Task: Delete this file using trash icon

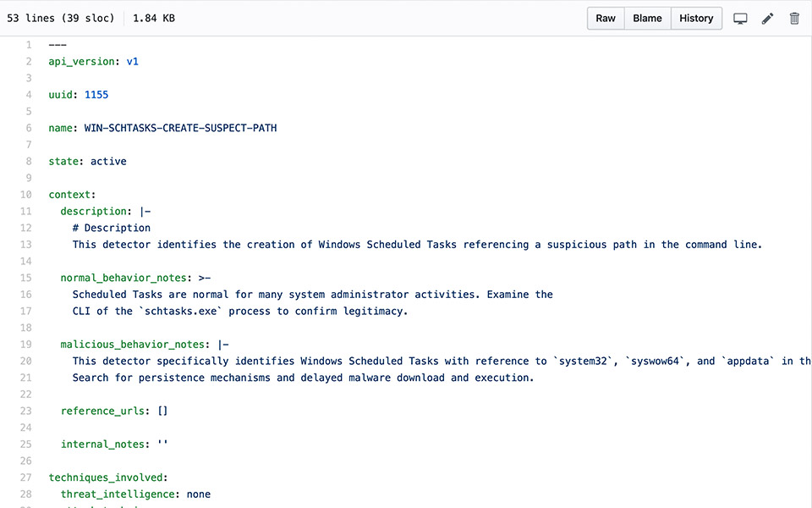Action: click(794, 19)
